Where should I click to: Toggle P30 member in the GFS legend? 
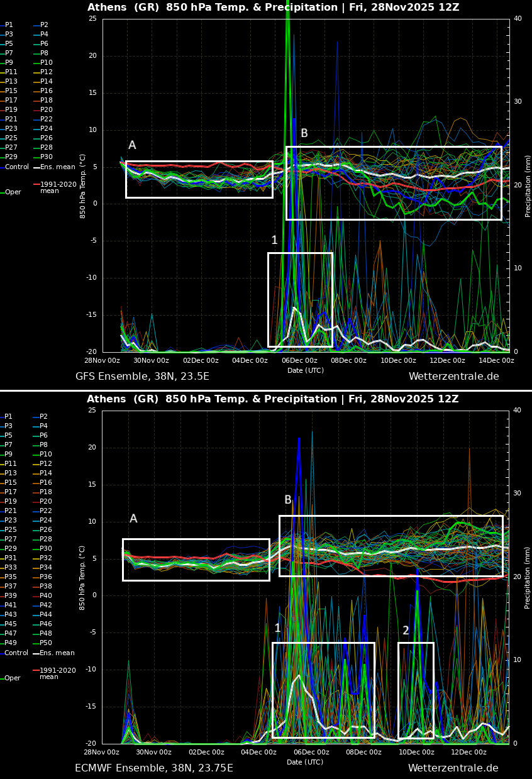coord(46,157)
